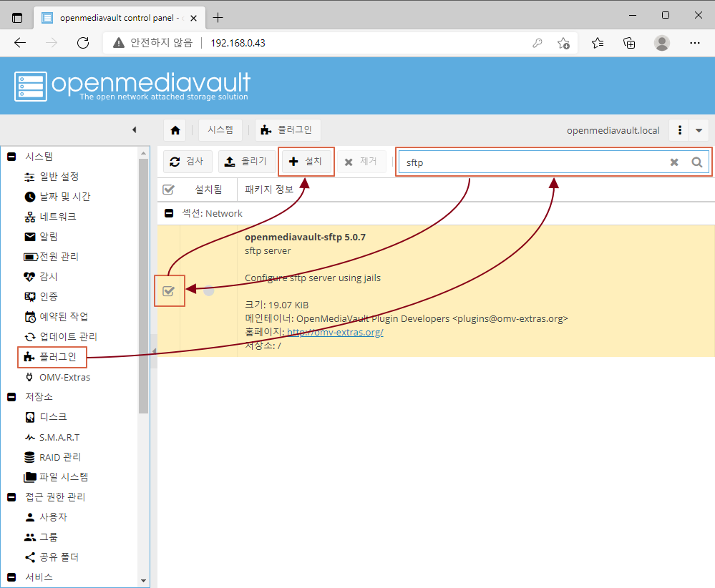Open Notification (알림) sidebar item
The image size is (715, 588).
coord(41,237)
